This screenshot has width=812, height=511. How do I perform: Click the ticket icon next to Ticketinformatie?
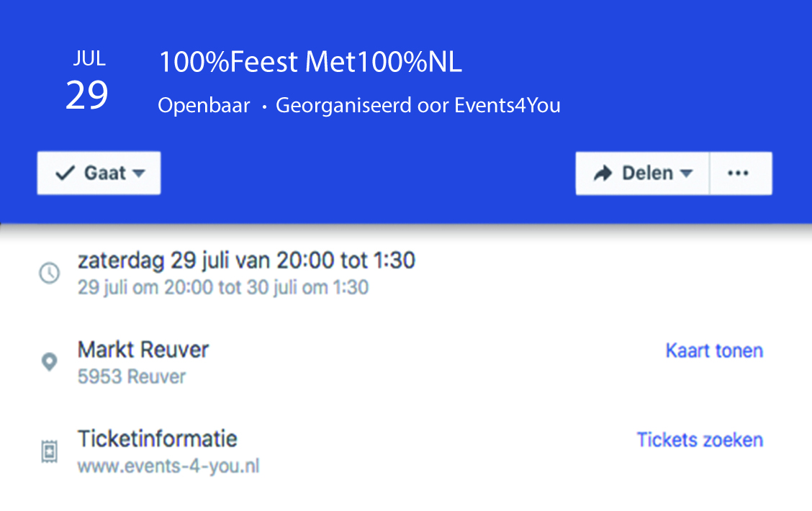tap(49, 451)
